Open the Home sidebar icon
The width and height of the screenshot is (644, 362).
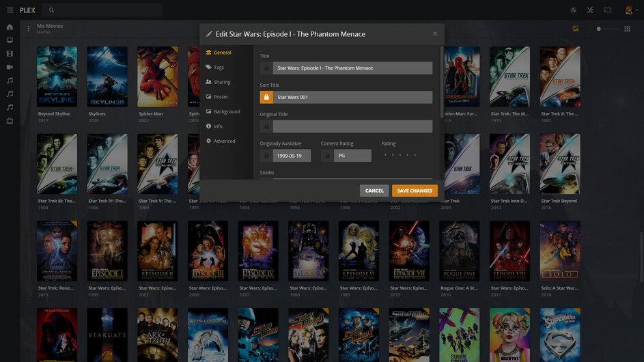(x=10, y=27)
